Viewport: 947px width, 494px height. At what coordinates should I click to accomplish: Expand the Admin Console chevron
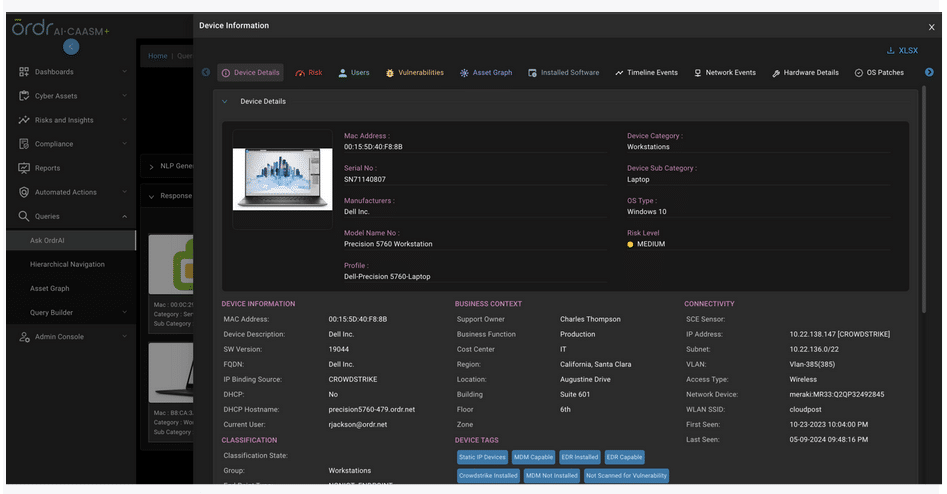124,336
